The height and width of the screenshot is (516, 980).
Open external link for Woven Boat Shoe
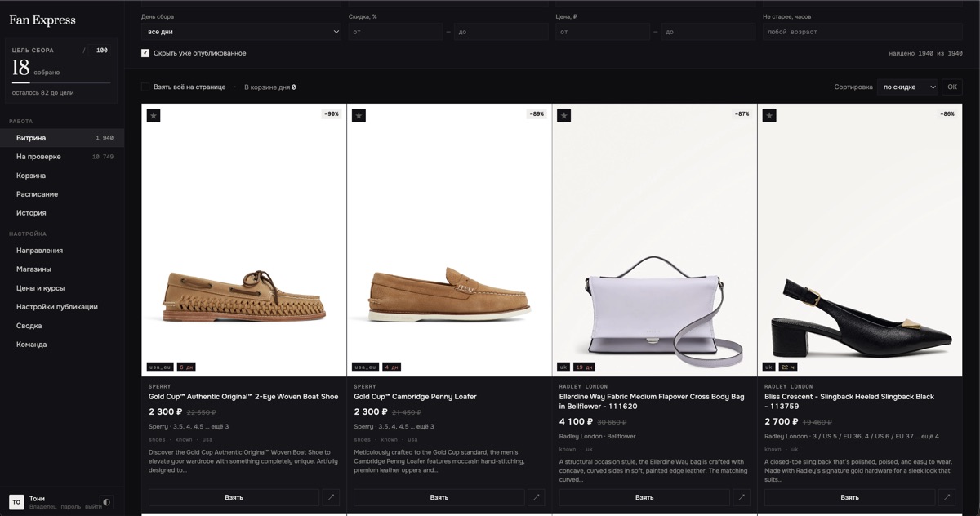click(331, 497)
